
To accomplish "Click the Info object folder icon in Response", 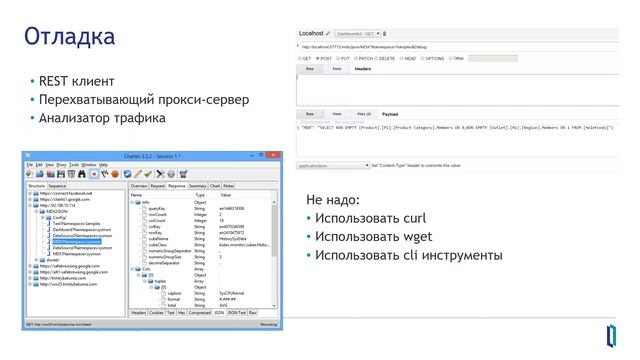I will pyautogui.click(x=138, y=202).
